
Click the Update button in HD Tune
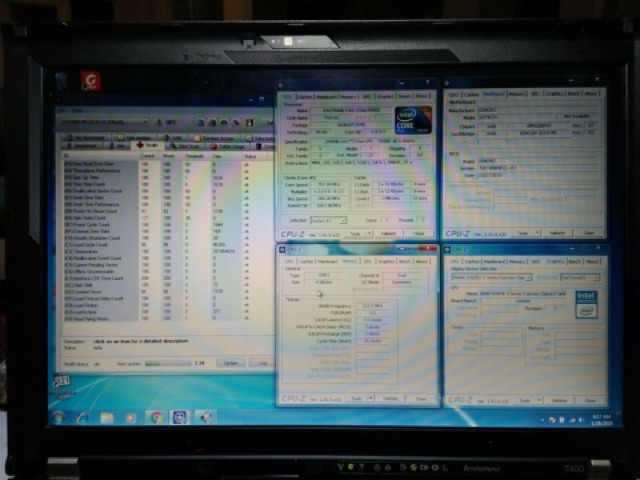pyautogui.click(x=230, y=363)
